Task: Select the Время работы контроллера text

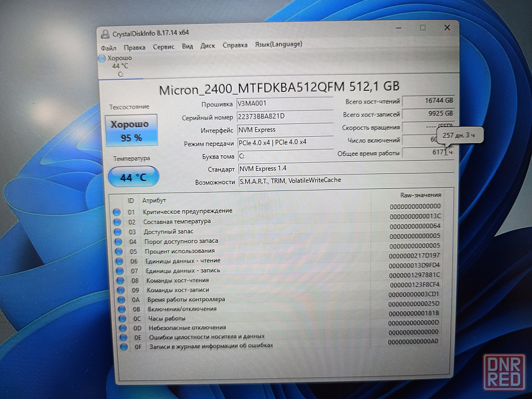Action: [x=186, y=299]
